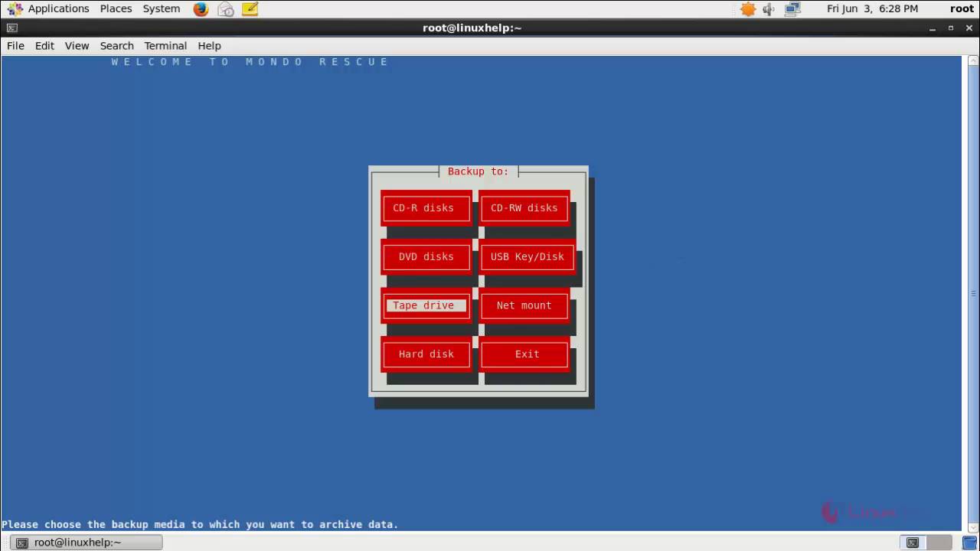Click the terminal vertical scrollbar
The image size is (980, 551).
(x=973, y=293)
